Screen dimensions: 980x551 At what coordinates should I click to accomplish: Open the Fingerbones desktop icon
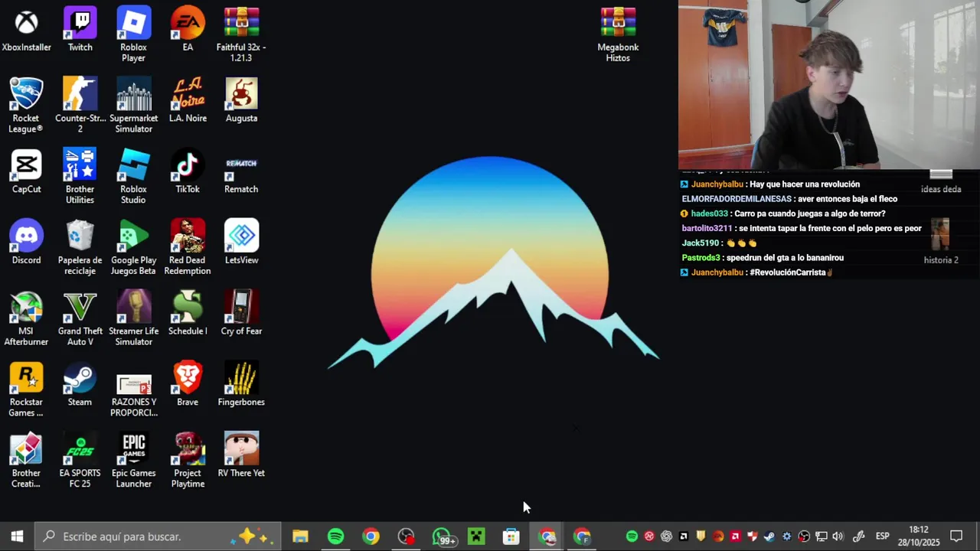(241, 385)
